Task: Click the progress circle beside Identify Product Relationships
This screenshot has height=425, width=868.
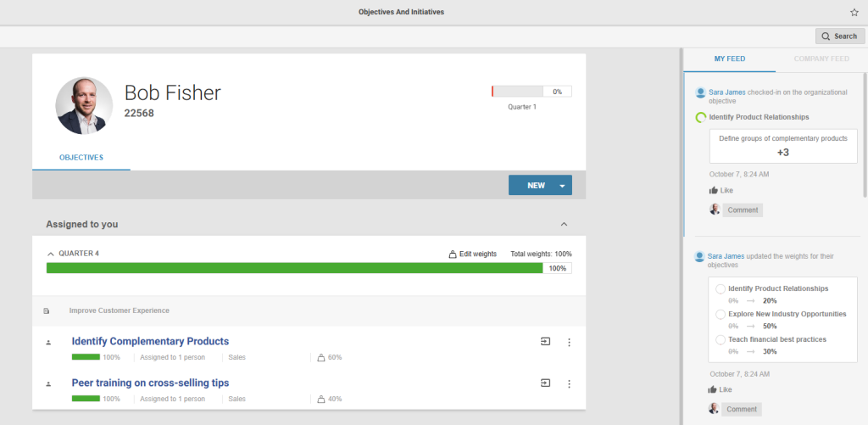Action: pyautogui.click(x=700, y=117)
